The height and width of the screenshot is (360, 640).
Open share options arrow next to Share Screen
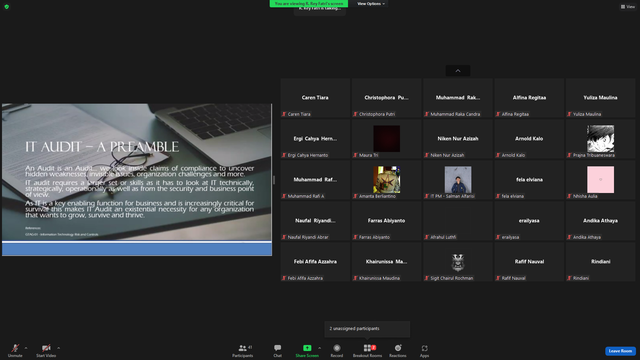pyautogui.click(x=319, y=348)
